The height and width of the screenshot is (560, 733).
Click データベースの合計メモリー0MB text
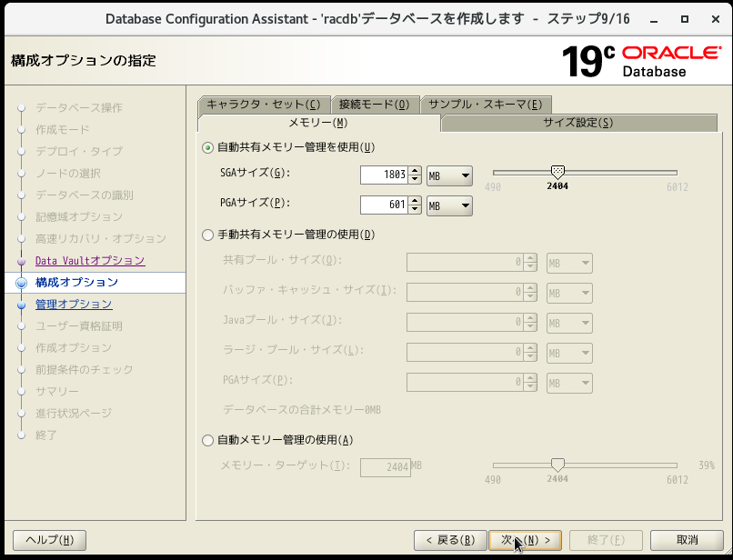click(x=302, y=410)
